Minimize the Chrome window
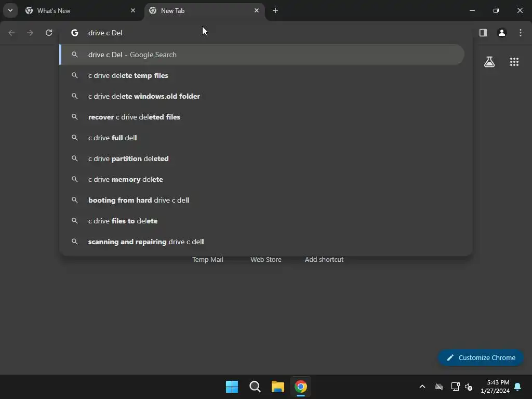Screen dimensions: 532x399 [x=472, y=10]
